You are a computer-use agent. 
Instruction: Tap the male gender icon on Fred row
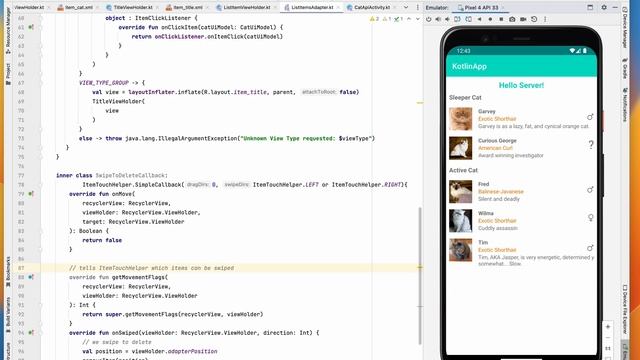click(590, 190)
